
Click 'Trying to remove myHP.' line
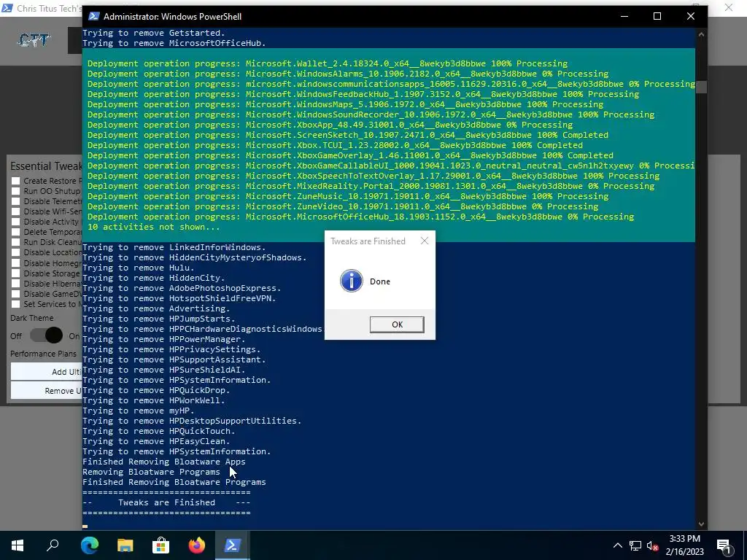[138, 411]
